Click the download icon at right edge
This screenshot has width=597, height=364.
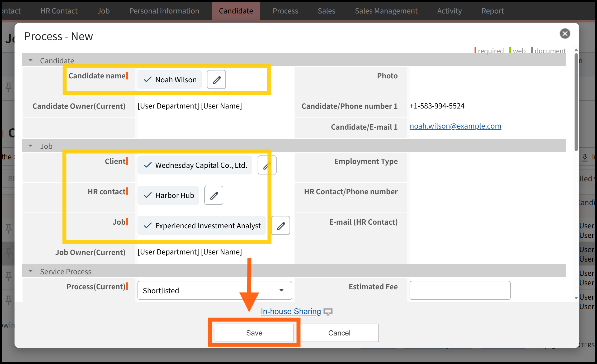pos(585,158)
